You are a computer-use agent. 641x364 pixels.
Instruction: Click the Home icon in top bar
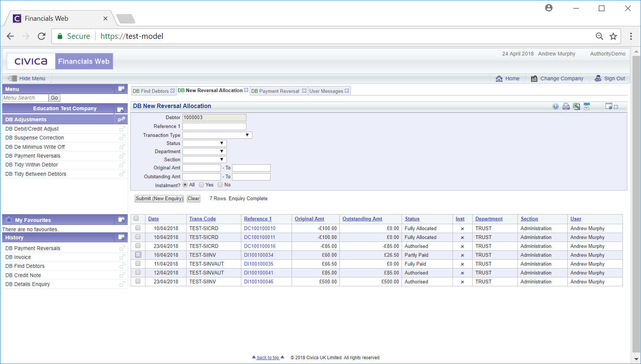pos(499,78)
